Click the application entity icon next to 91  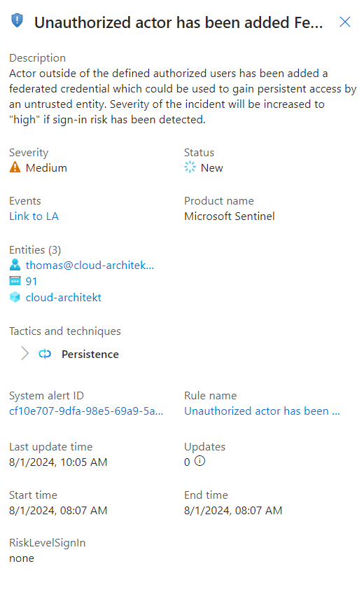pyautogui.click(x=15, y=280)
